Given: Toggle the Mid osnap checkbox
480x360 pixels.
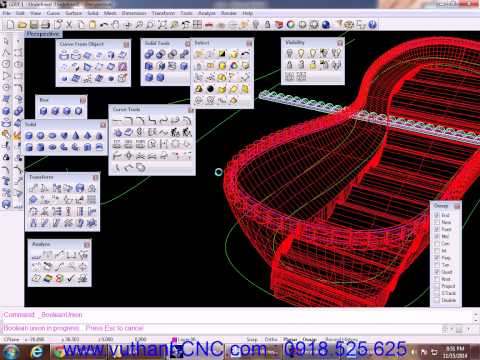Looking at the screenshot, I should (x=437, y=236).
